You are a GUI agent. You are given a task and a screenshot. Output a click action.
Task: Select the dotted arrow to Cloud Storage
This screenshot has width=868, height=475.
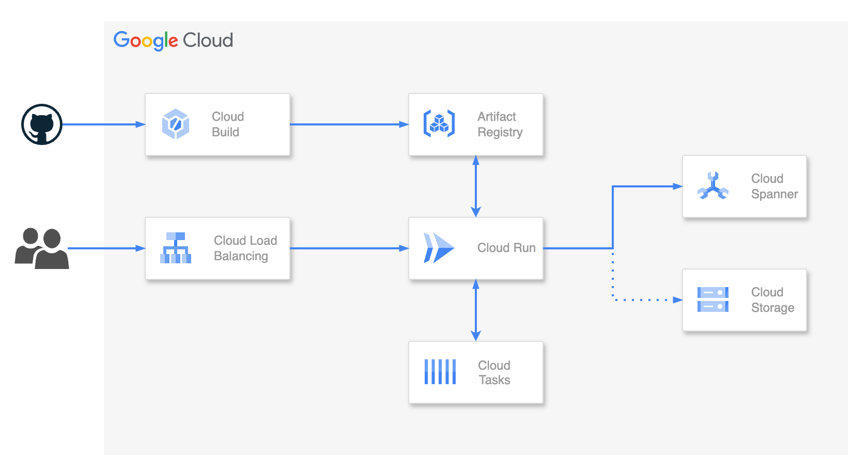(x=646, y=299)
